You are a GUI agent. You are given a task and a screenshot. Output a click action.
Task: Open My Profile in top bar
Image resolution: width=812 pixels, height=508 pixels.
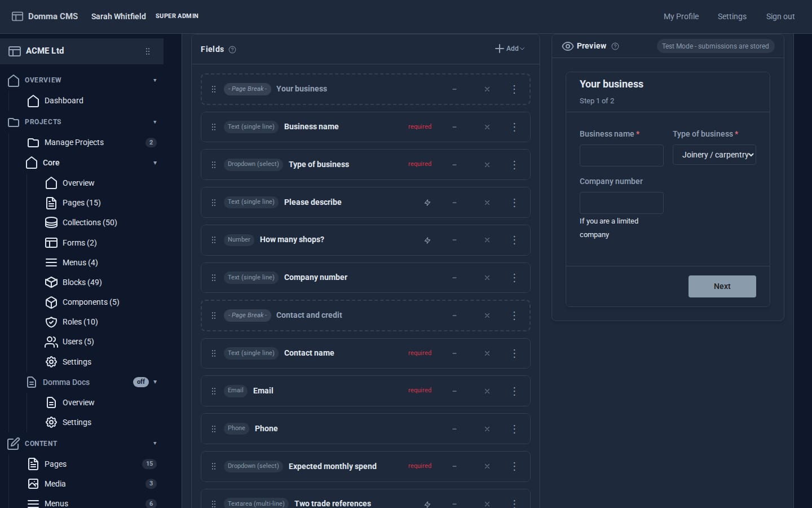pyautogui.click(x=681, y=16)
